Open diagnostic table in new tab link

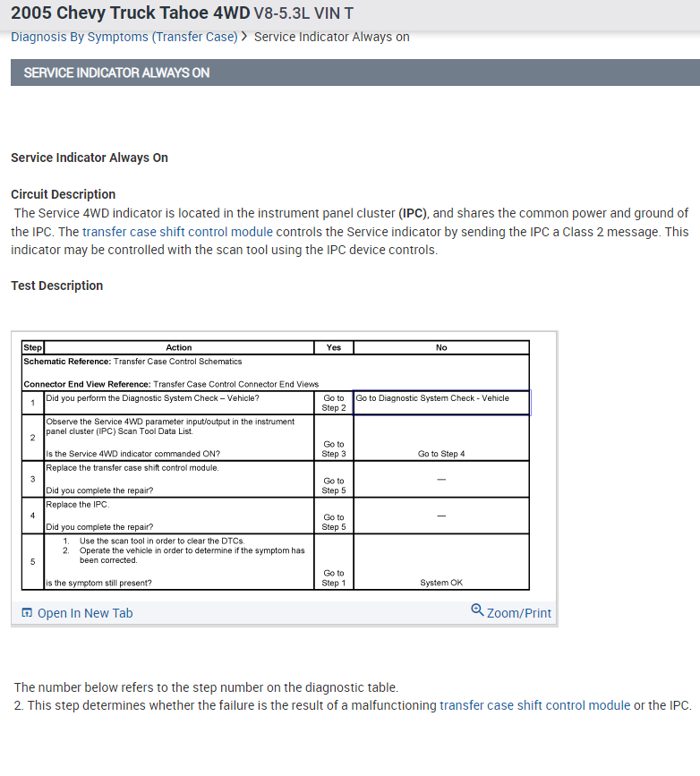pos(85,613)
